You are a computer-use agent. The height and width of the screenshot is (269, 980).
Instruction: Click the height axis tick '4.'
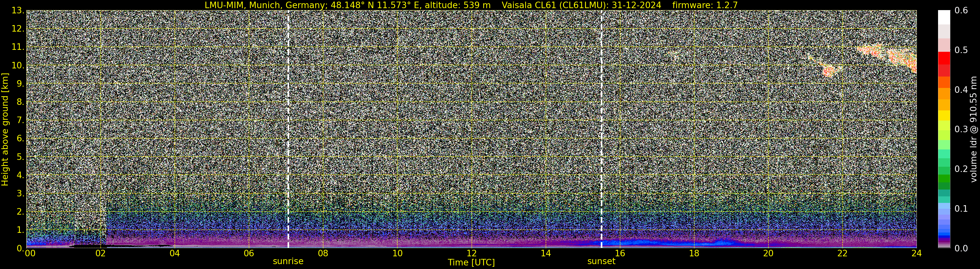click(20, 175)
